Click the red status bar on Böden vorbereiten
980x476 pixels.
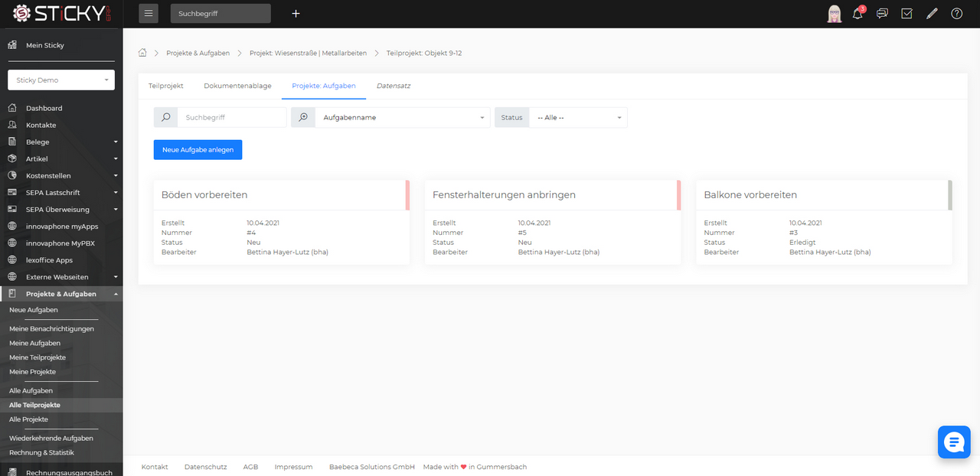click(407, 194)
